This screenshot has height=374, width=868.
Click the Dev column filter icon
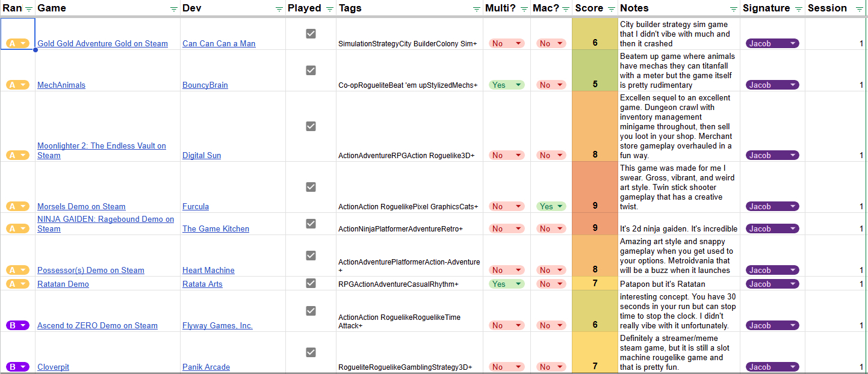279,9
